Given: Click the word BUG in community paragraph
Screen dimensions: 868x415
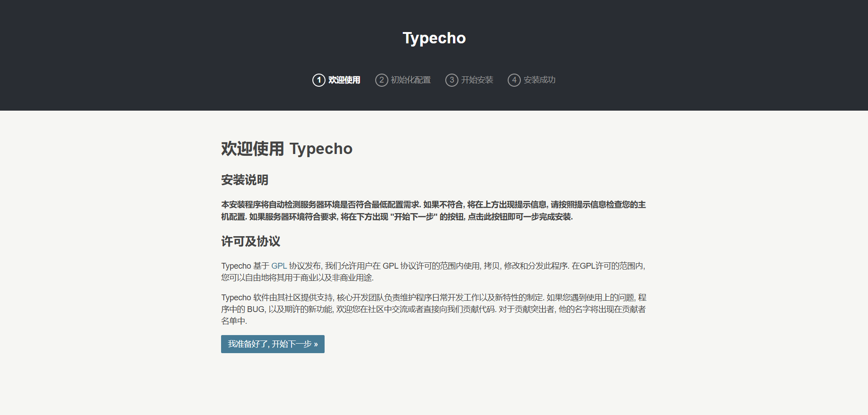Looking at the screenshot, I should (255, 309).
